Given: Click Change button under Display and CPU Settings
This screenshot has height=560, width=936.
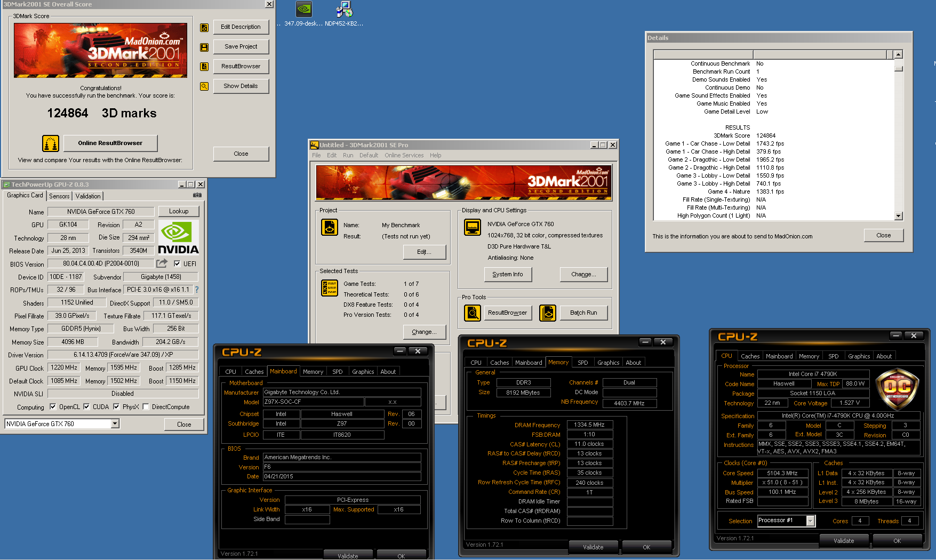Looking at the screenshot, I should click(583, 275).
